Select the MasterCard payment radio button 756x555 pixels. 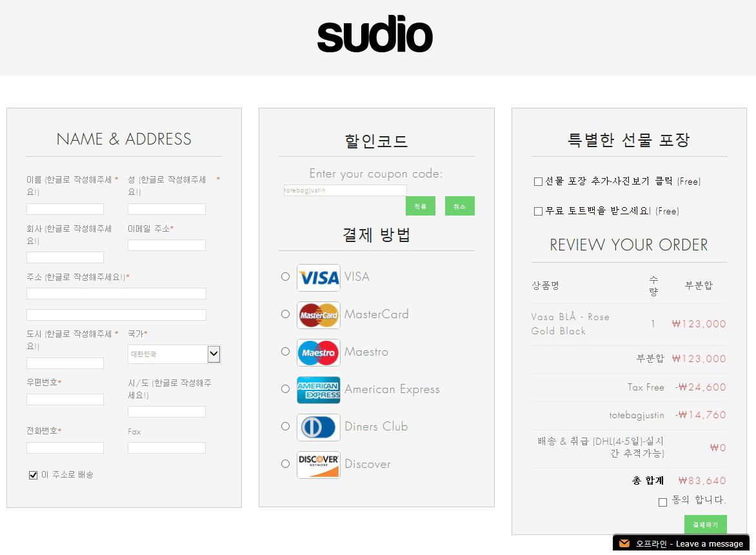(285, 314)
